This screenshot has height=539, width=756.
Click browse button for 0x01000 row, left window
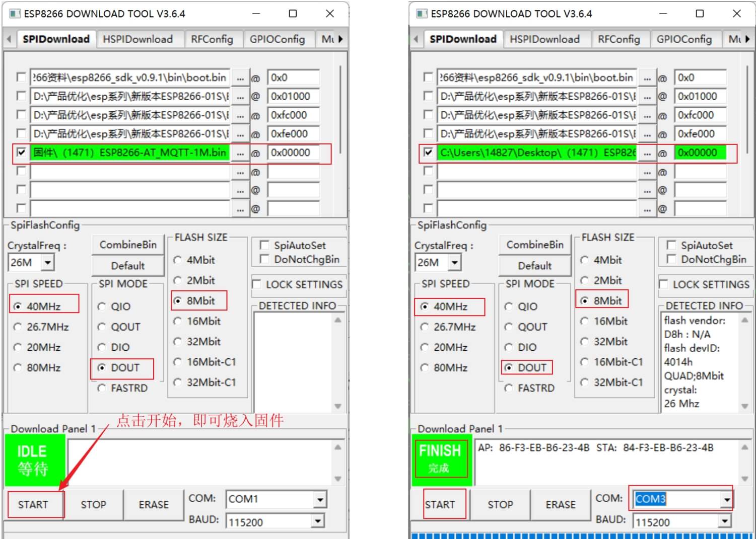pos(240,97)
